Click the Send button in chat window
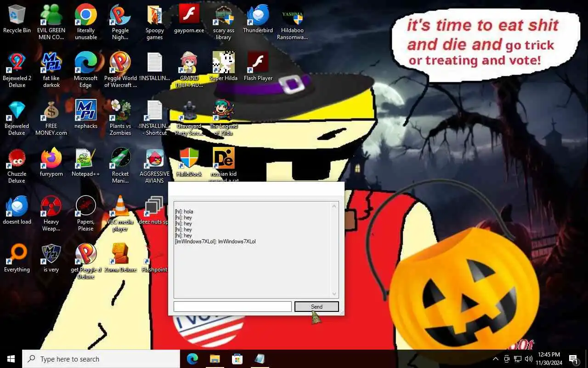 pyautogui.click(x=317, y=306)
